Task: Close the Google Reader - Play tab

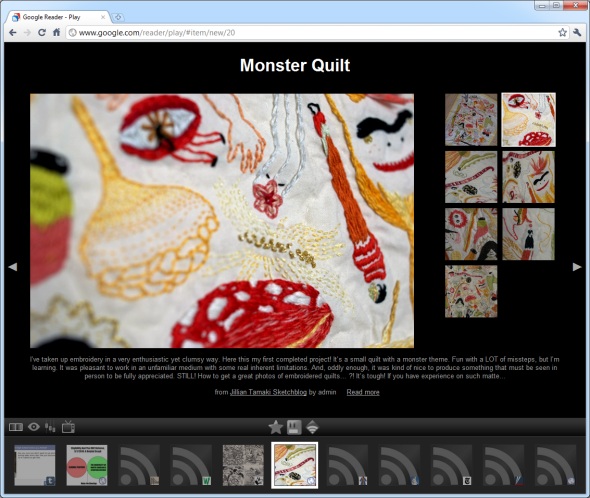Action: (103, 17)
